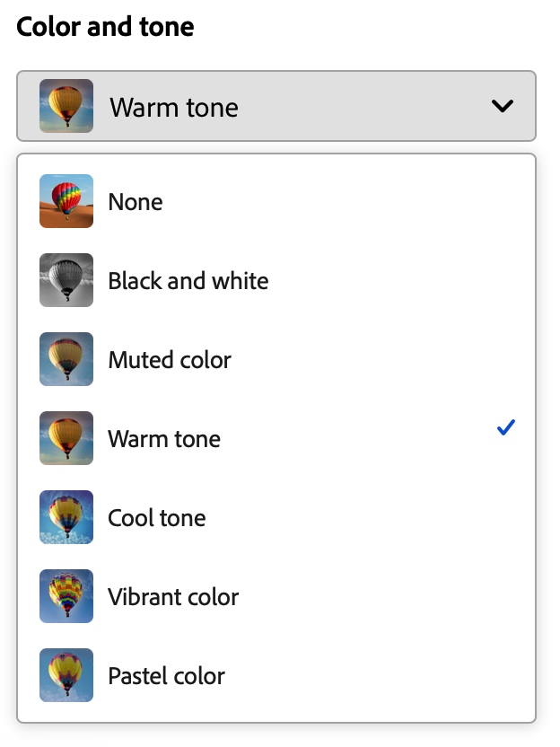Click the Vibrant color balloon icon

pos(66,596)
